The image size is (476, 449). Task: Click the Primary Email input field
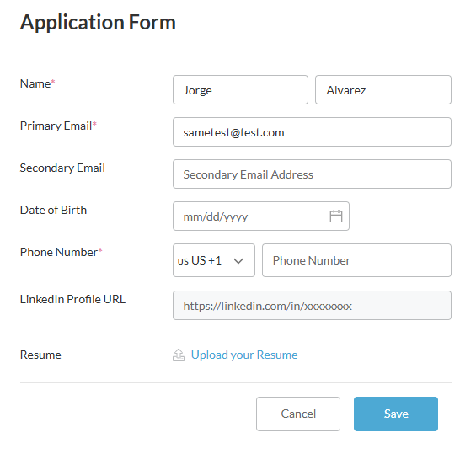(312, 132)
